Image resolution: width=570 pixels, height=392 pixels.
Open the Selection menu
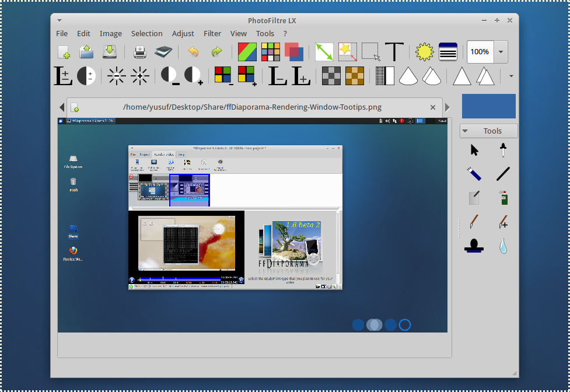[x=146, y=33]
